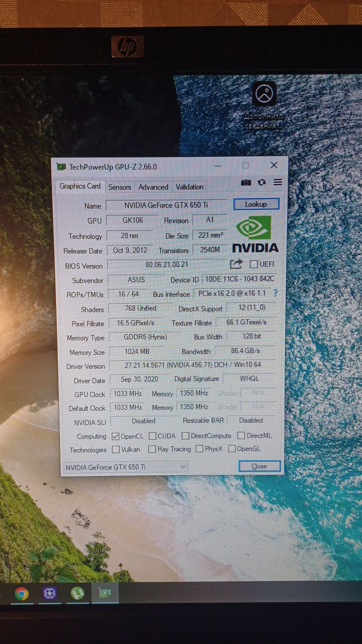362x644 pixels.
Task: Switch to the Validation tab
Action: point(190,187)
